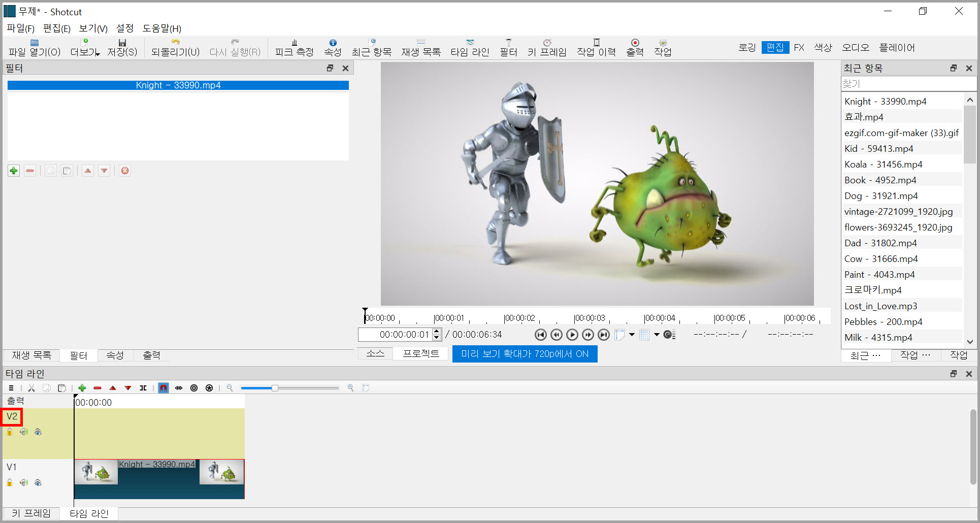Select the Knight clip thumbnail on V1

pyautogui.click(x=96, y=472)
